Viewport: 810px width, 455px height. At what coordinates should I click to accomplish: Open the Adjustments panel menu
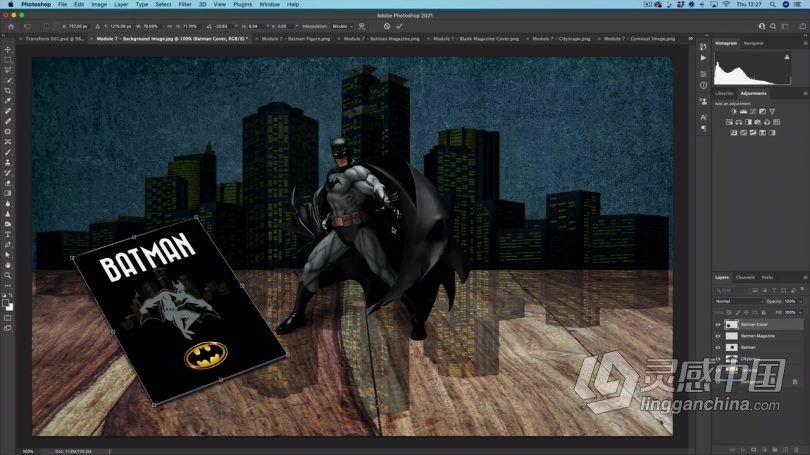805,93
